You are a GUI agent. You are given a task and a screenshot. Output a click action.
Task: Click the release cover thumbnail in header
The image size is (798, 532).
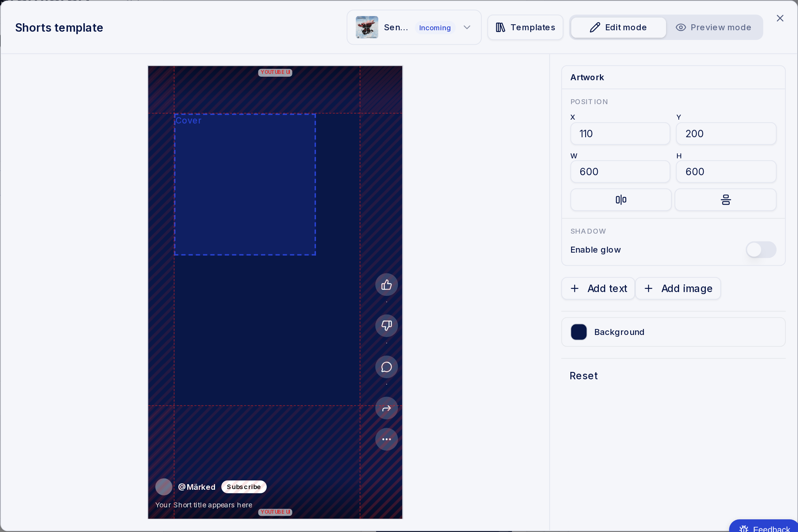pyautogui.click(x=367, y=27)
